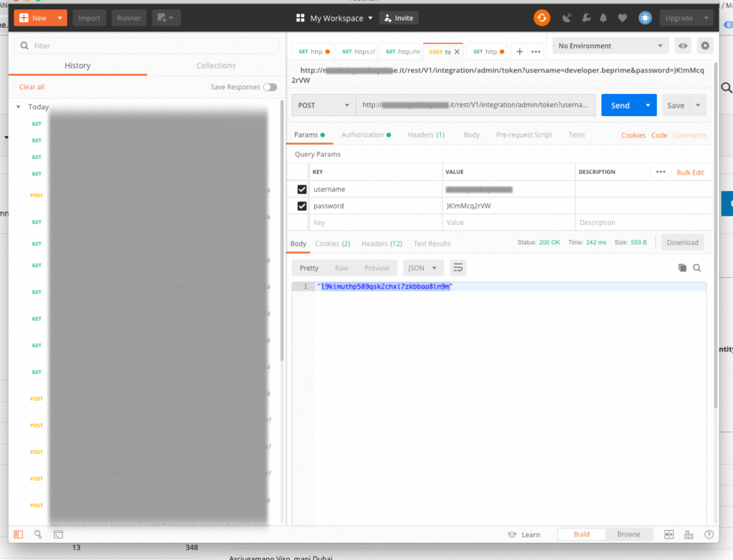Open the Send dropdown arrow

tap(648, 105)
